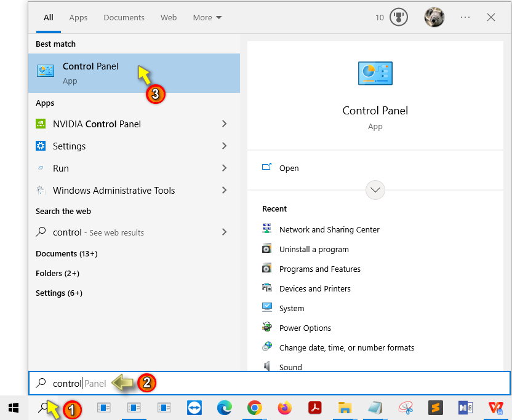
Task: Expand the control web results arrow
Action: click(224, 232)
